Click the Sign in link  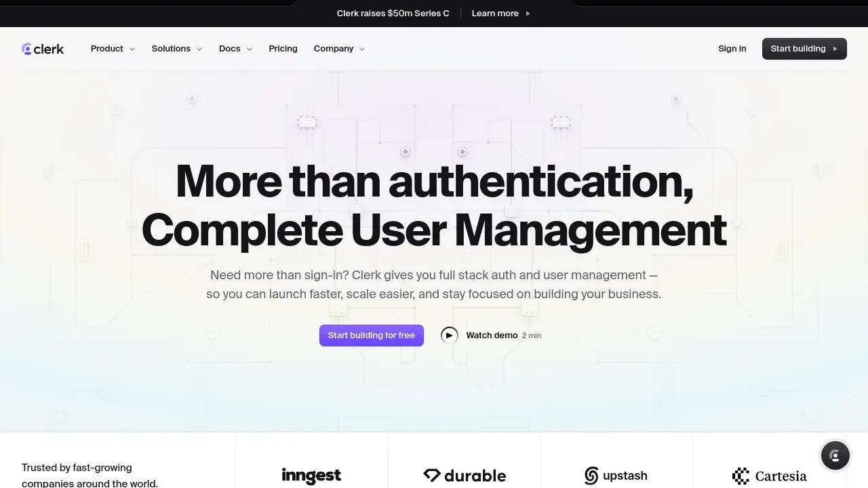point(732,48)
